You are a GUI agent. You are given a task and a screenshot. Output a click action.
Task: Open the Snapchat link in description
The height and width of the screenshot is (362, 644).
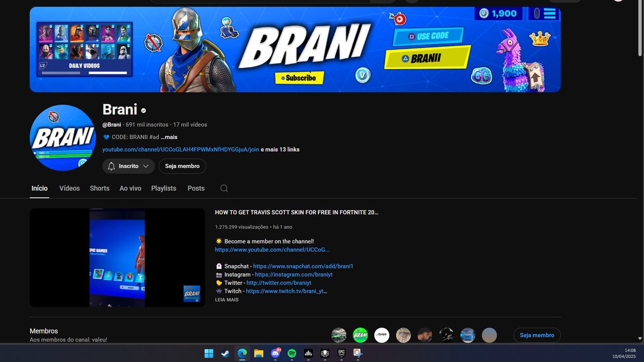(303, 266)
